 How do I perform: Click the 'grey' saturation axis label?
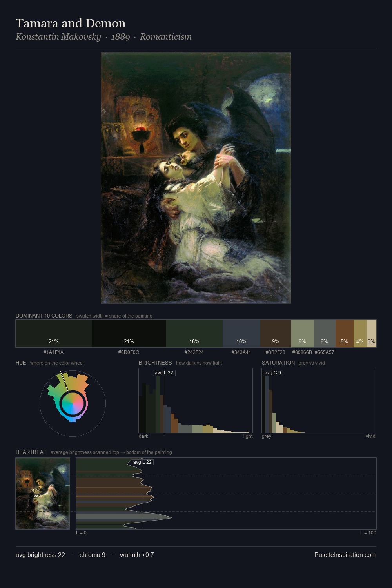pyautogui.click(x=267, y=436)
